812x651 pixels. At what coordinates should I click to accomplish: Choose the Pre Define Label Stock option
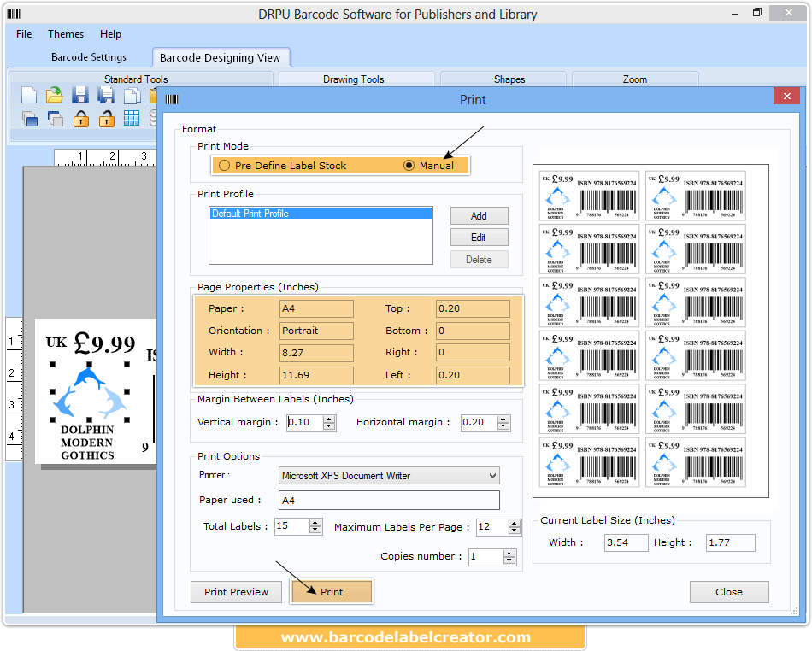223,166
